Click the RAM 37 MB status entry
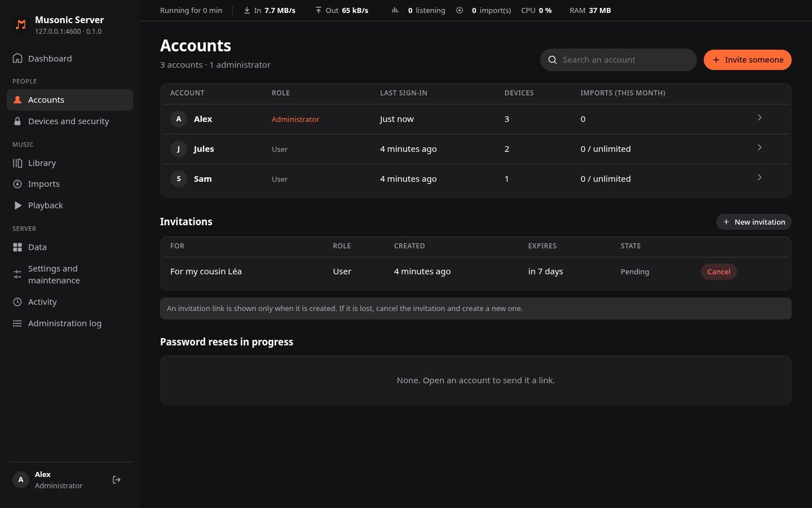 [590, 10]
